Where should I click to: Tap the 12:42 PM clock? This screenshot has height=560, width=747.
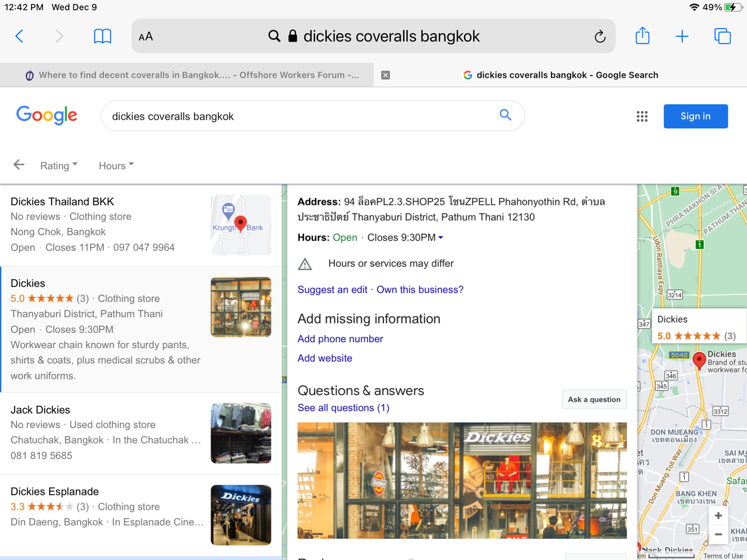24,7
